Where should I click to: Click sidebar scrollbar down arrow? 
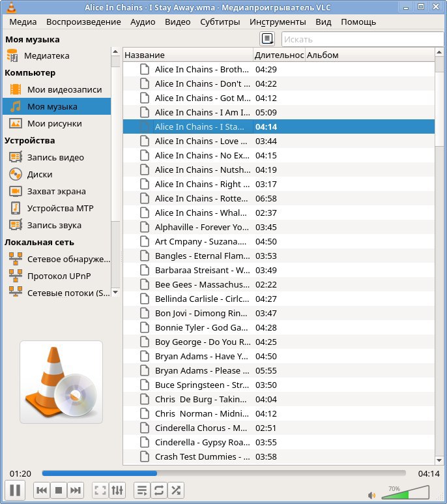(x=115, y=292)
